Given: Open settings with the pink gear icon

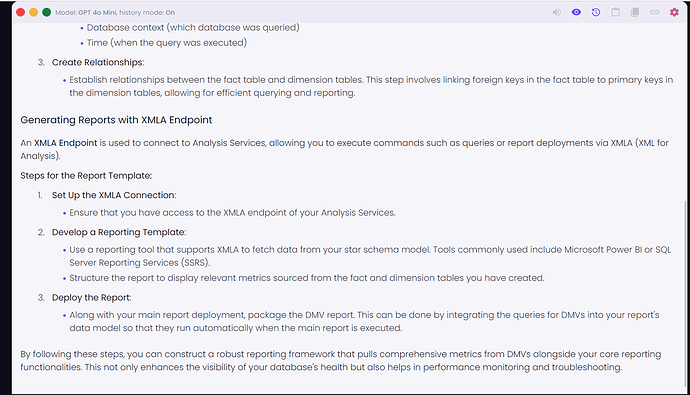Looking at the screenshot, I should tap(674, 12).
